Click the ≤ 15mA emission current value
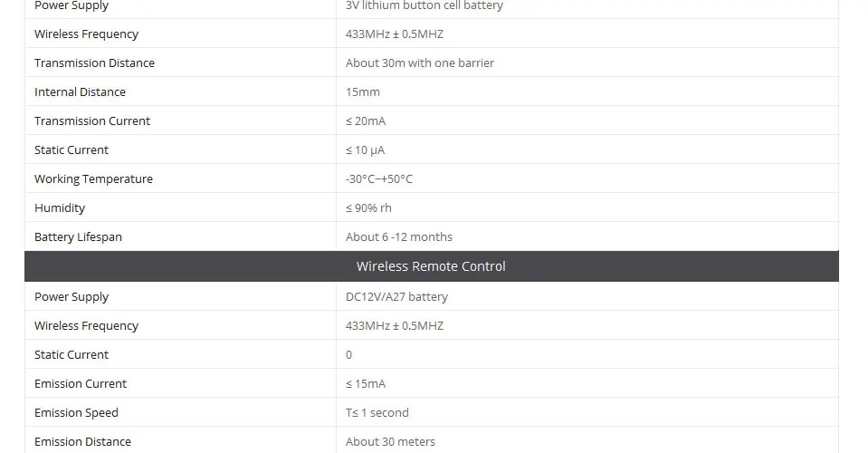The image size is (868, 453). tap(366, 384)
